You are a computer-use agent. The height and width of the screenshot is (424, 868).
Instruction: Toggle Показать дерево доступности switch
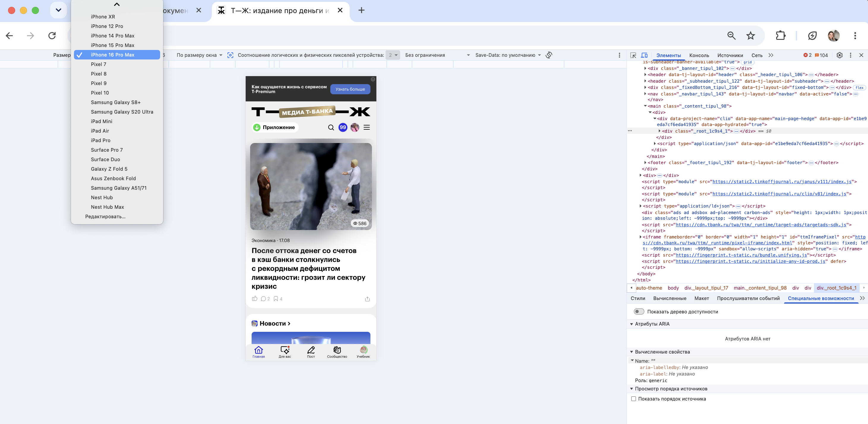coord(639,311)
